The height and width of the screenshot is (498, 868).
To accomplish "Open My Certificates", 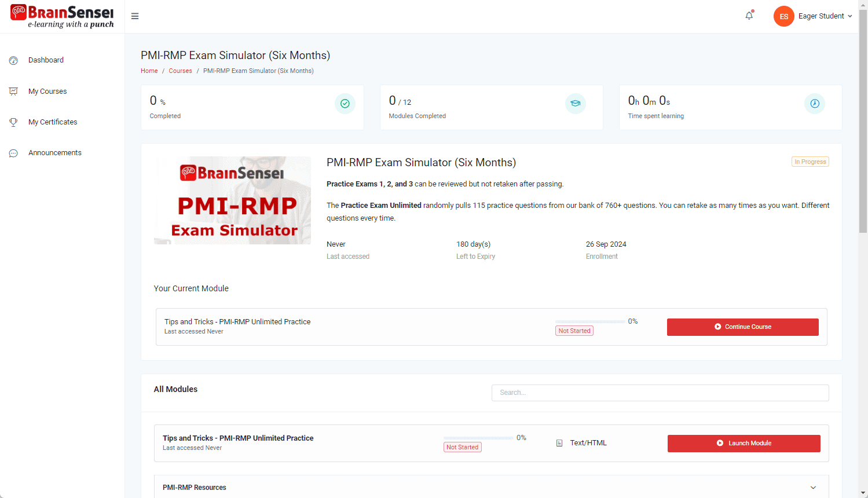I will coord(53,122).
